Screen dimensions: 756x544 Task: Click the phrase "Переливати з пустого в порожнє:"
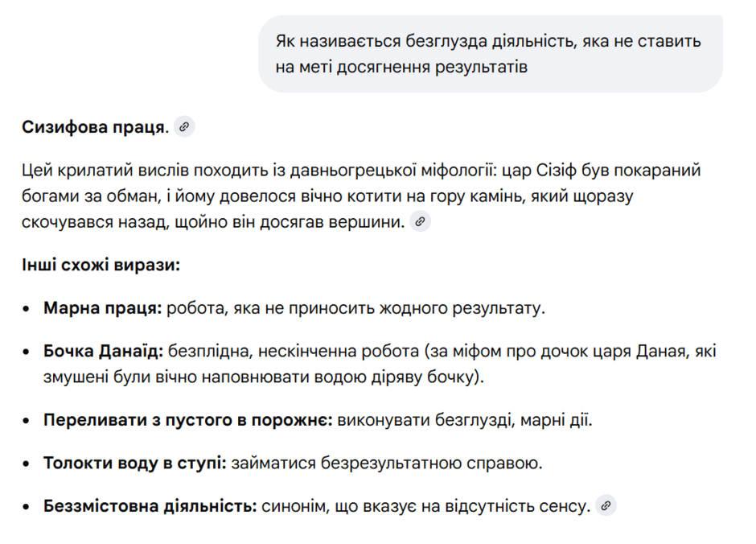point(188,420)
